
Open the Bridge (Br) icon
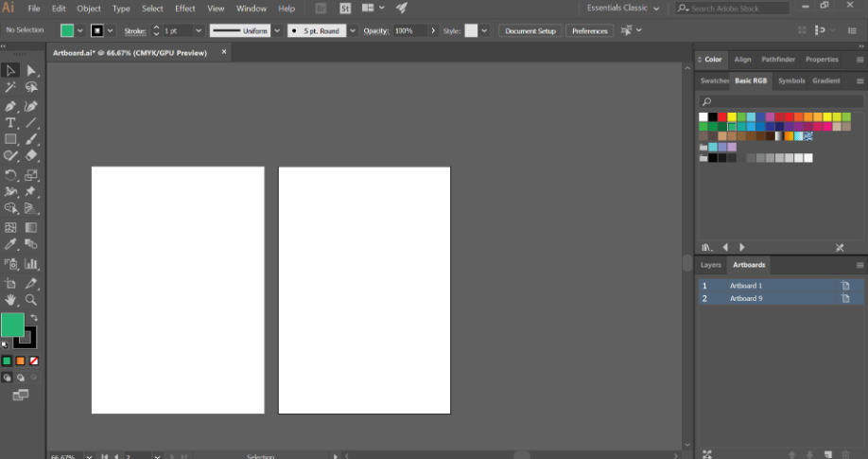[321, 9]
